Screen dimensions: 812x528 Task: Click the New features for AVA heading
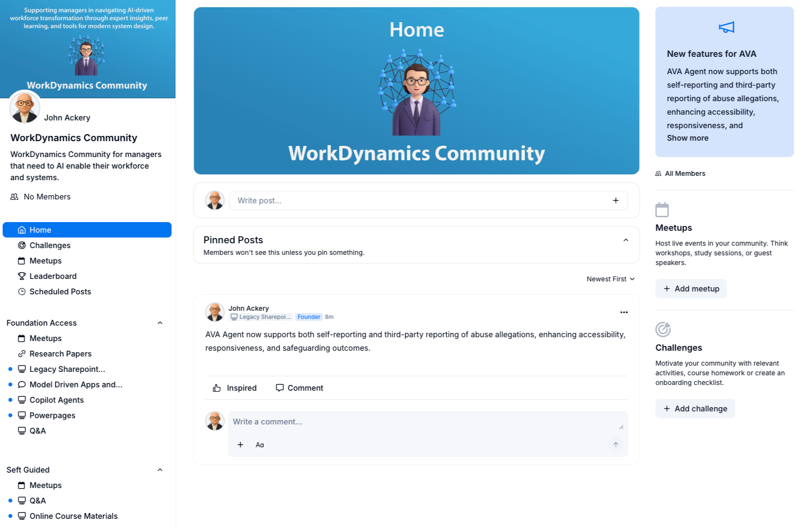point(711,54)
